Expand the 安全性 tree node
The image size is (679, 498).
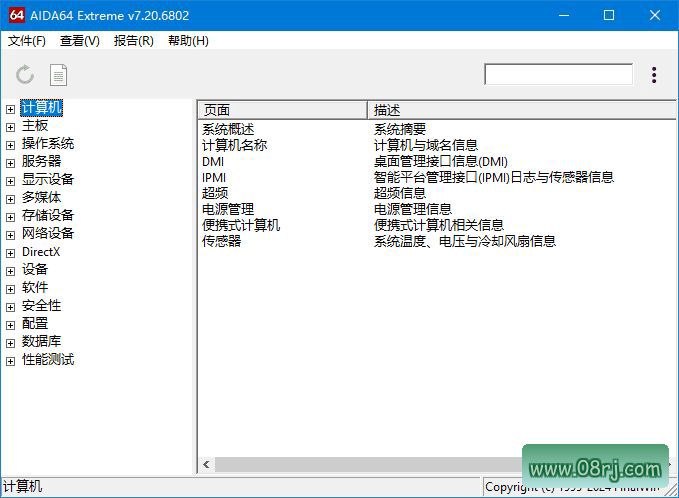click(10, 307)
